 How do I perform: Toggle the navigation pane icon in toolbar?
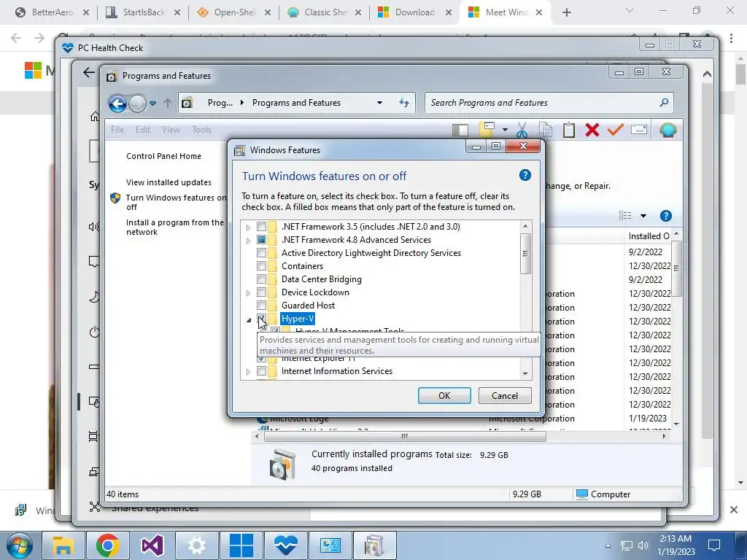pos(460,130)
